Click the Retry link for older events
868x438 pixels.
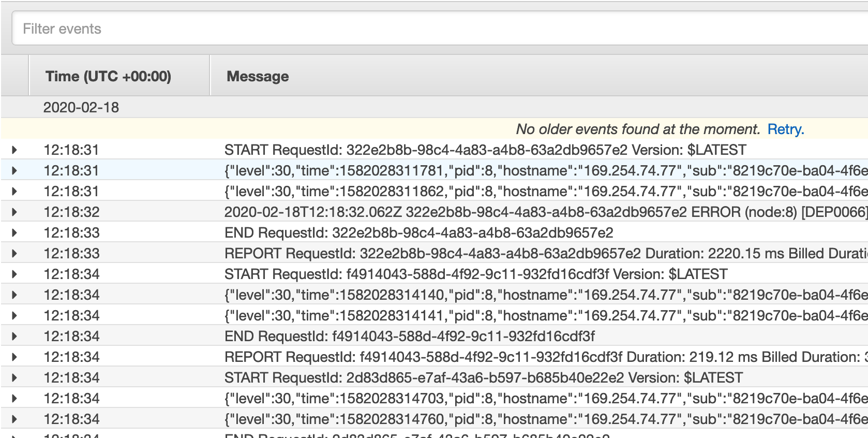786,129
